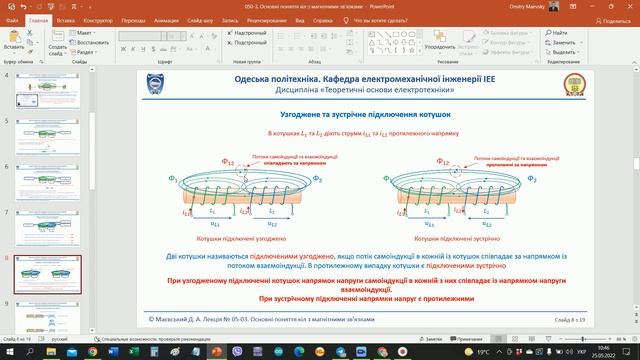
Task: Collapse the ribbon with the chevron
Action: (634, 62)
